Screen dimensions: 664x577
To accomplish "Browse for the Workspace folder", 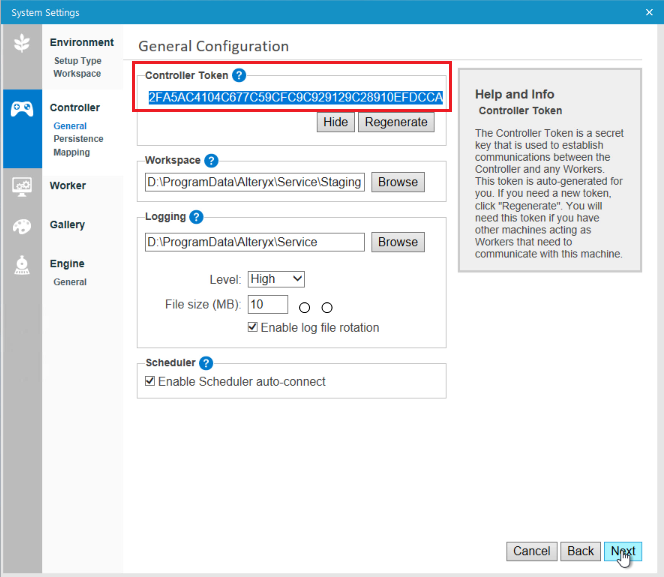I will 398,182.
